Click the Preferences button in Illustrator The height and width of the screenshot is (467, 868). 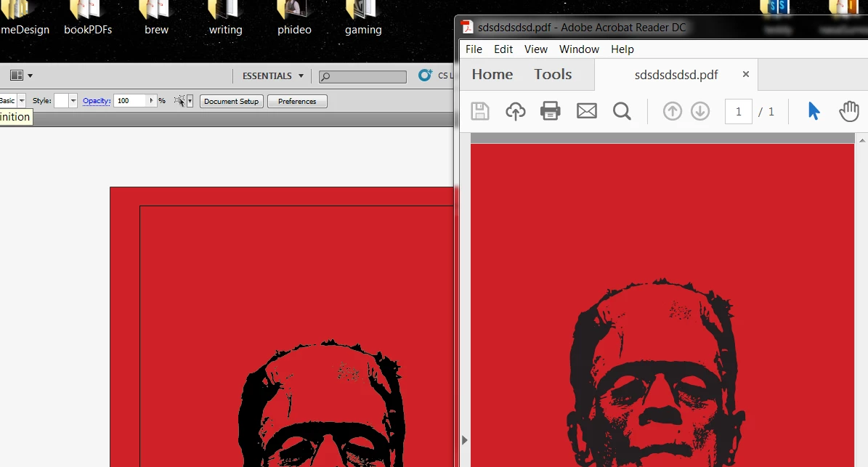[297, 101]
